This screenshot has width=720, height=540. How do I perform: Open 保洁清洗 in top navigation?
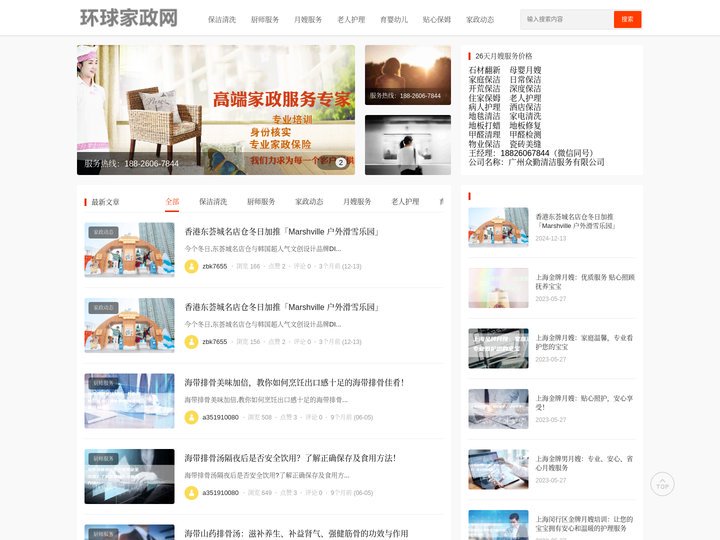tap(222, 19)
